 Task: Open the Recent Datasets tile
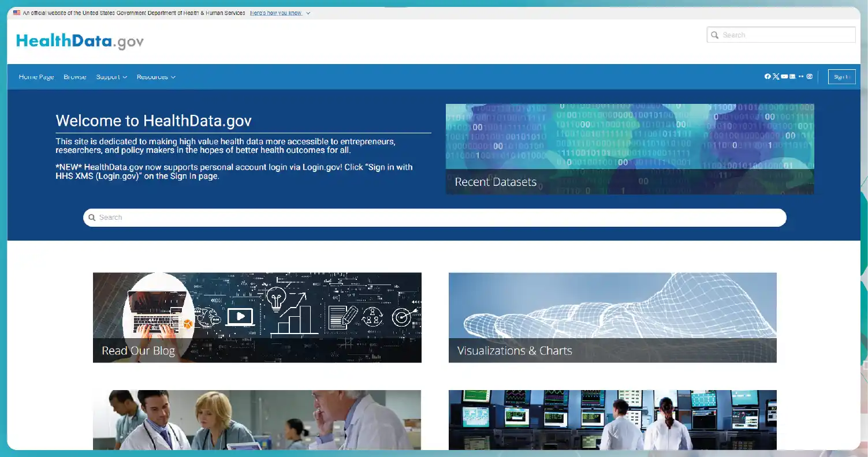[630, 149]
